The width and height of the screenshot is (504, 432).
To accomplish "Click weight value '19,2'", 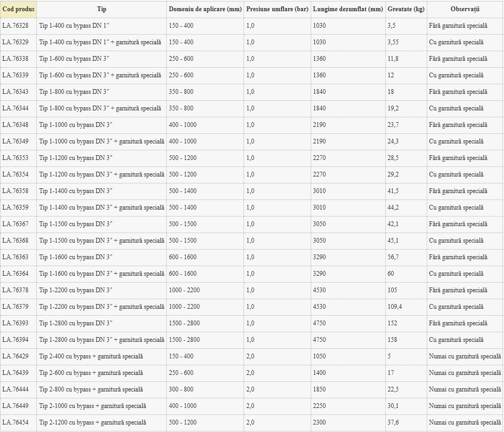I will (x=393, y=108).
